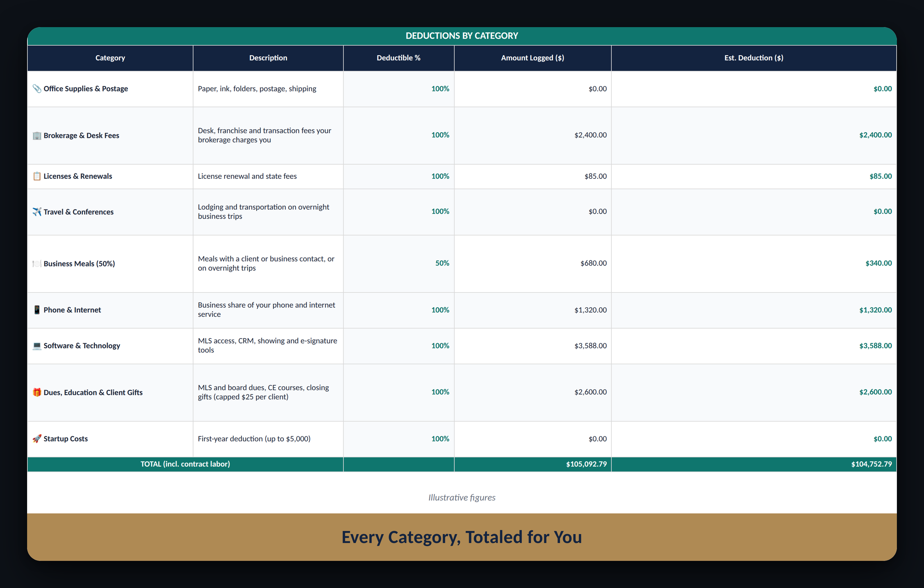Click the $2,400.00 est. deduction for Brokerage
The image size is (924, 588).
point(876,135)
